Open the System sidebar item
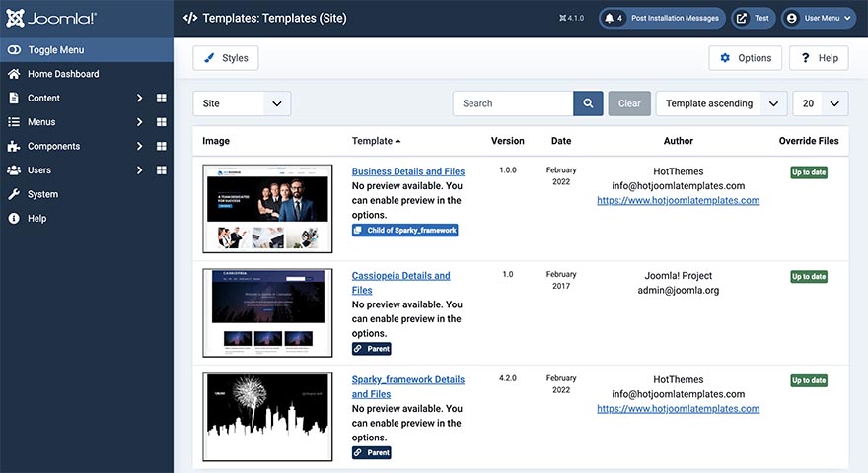Screen dimensions: 868x473 [x=42, y=194]
